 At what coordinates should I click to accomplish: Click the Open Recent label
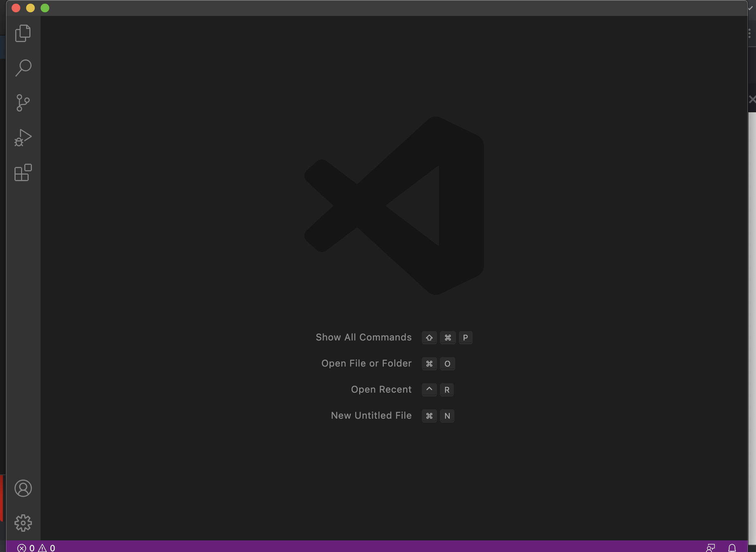pyautogui.click(x=381, y=389)
